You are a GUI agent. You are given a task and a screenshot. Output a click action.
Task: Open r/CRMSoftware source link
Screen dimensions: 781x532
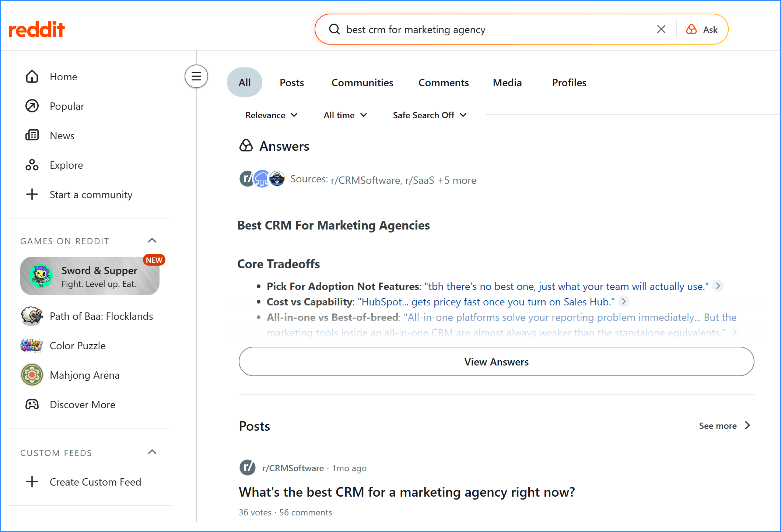[365, 180]
